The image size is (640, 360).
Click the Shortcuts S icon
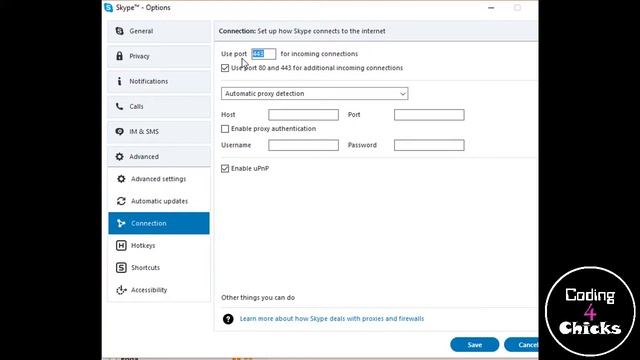121,267
